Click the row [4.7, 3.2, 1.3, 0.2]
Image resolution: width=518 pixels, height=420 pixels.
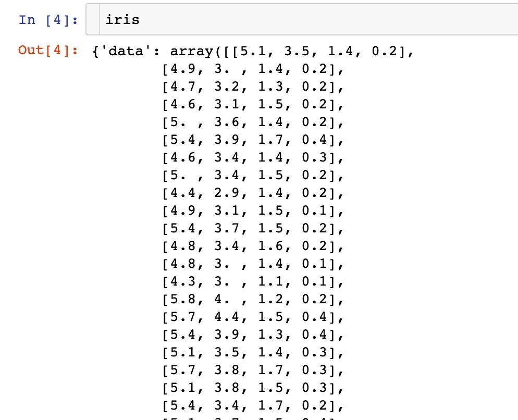pyautogui.click(x=253, y=87)
